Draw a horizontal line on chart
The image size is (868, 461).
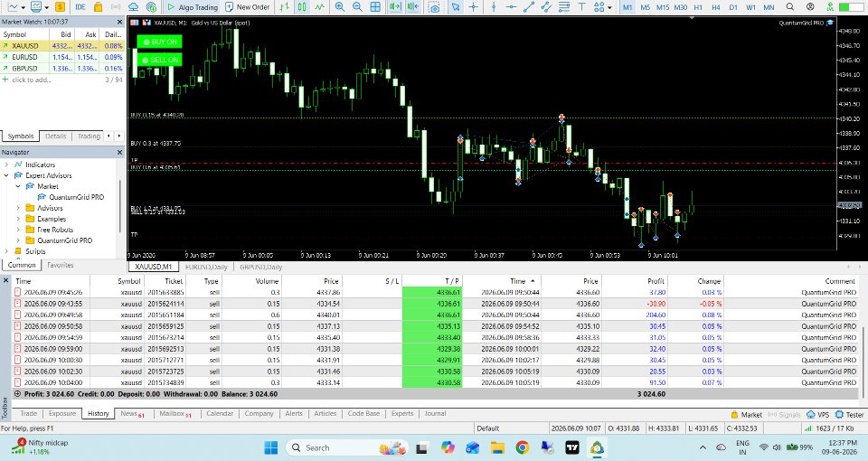pyautogui.click(x=511, y=7)
